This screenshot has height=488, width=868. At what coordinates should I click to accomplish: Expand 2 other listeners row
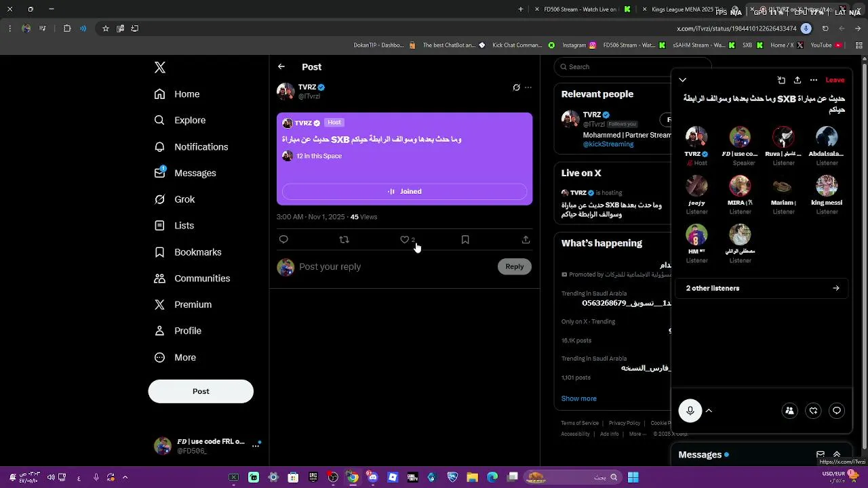762,288
